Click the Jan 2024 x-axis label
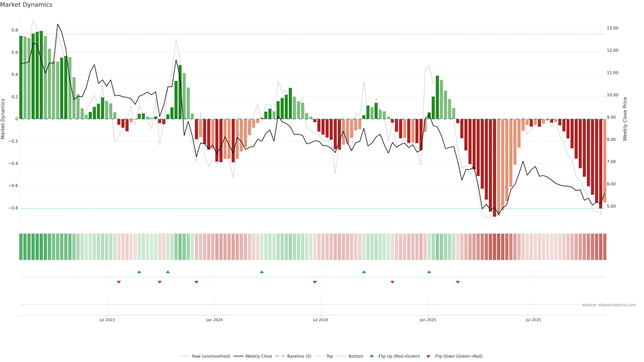644x362 pixels. pos(214,320)
